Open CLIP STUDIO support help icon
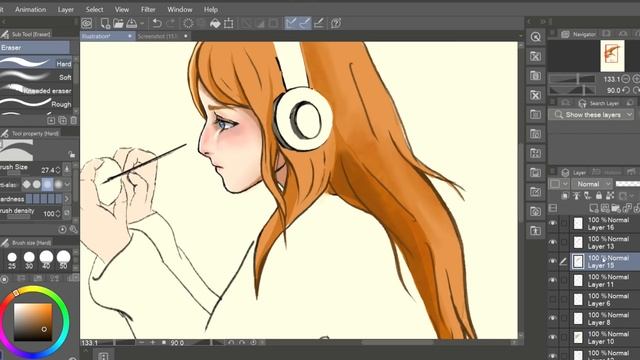The image size is (640, 360). point(336,23)
